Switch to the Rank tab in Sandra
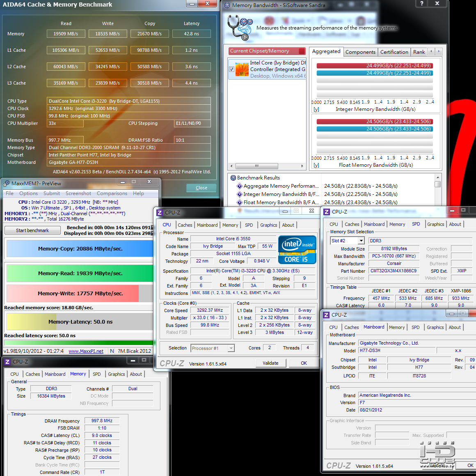476x476 pixels. point(419,52)
